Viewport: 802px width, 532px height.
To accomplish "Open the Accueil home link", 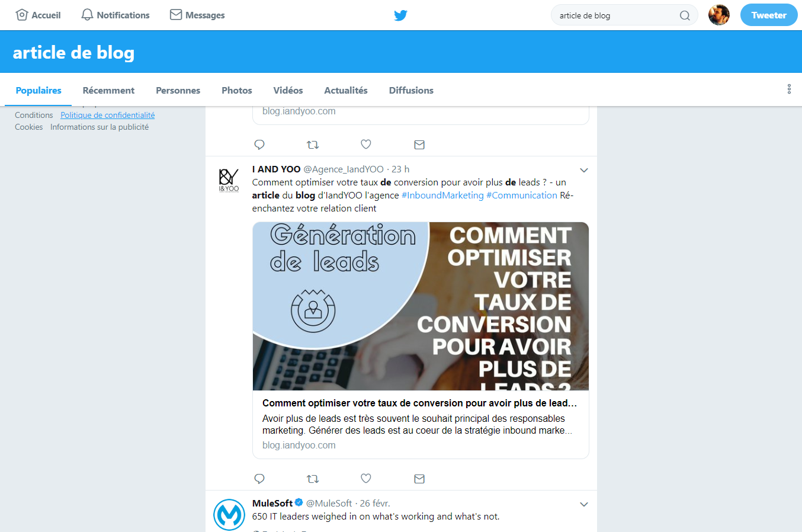I will click(x=38, y=15).
